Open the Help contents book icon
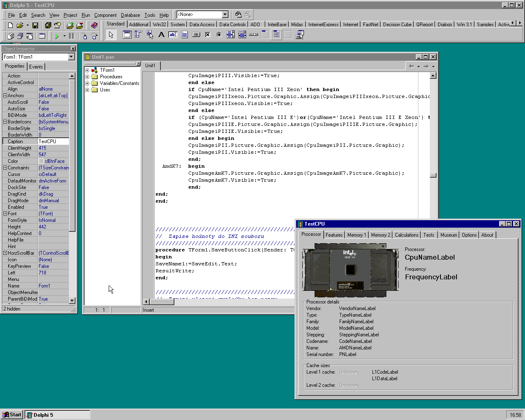 click(94, 25)
